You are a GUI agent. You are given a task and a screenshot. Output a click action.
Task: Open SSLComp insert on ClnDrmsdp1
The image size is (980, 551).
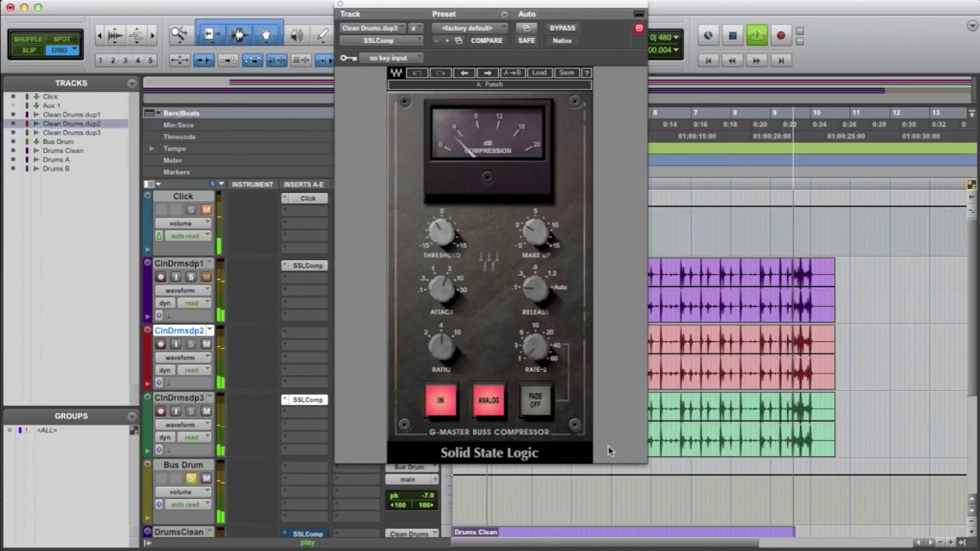[x=305, y=266]
